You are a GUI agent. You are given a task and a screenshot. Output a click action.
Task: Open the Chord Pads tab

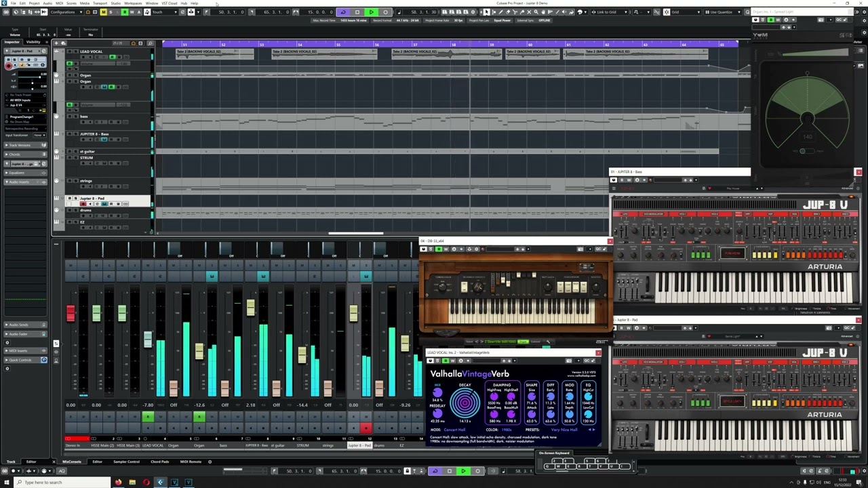160,462
